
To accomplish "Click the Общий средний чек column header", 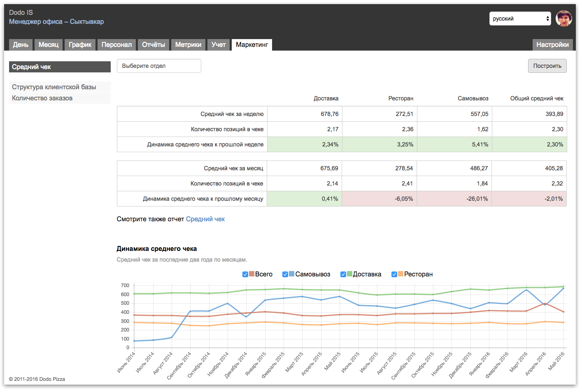I will 537,98.
